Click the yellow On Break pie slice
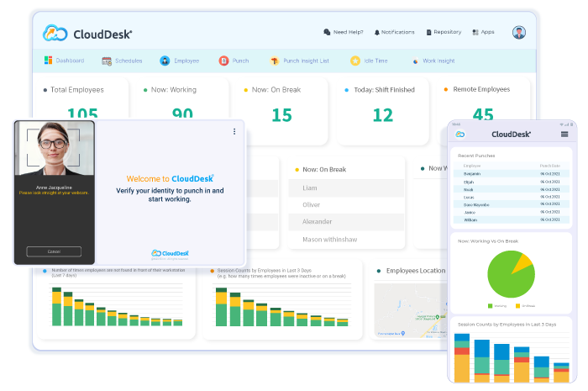 (523, 262)
